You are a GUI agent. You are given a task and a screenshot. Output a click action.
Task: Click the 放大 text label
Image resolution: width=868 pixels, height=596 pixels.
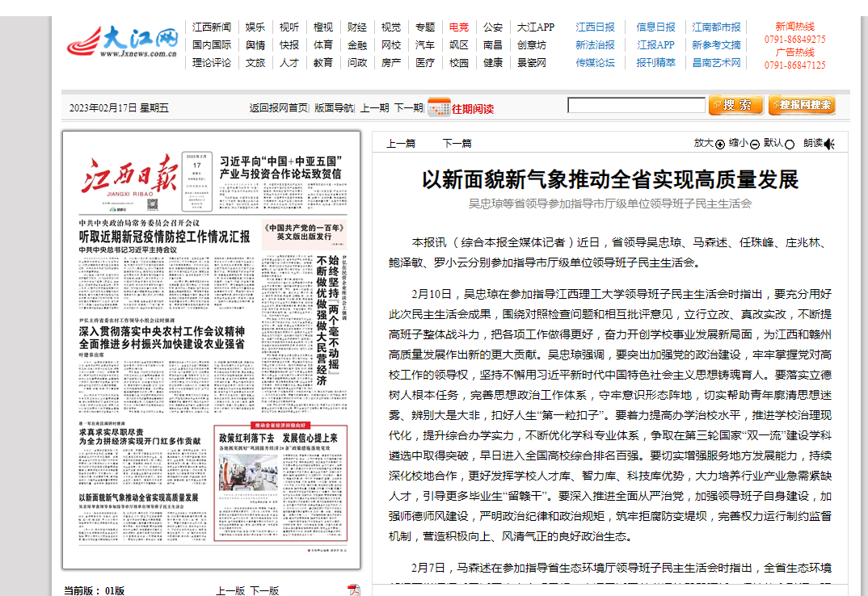[704, 143]
